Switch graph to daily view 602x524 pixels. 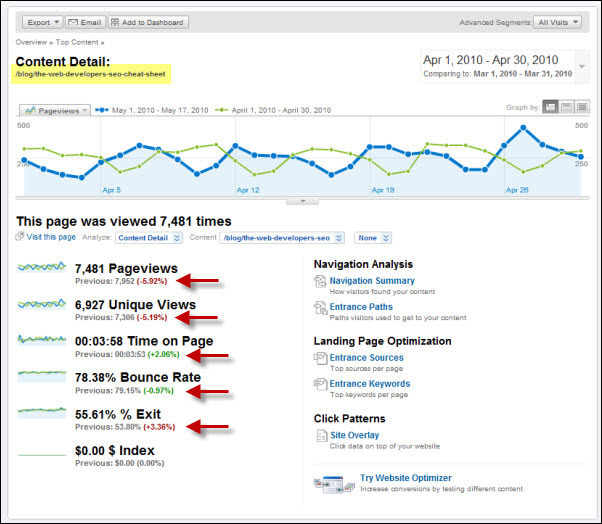click(x=551, y=107)
